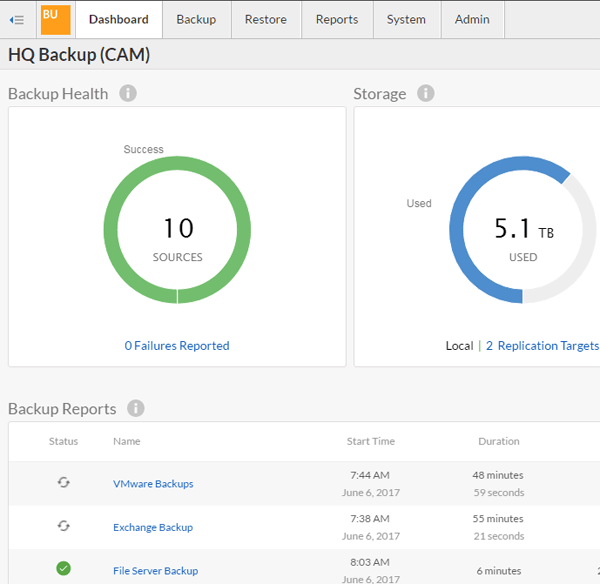The height and width of the screenshot is (584, 600).
Task: Open the File Server Backup report
Action: point(155,571)
